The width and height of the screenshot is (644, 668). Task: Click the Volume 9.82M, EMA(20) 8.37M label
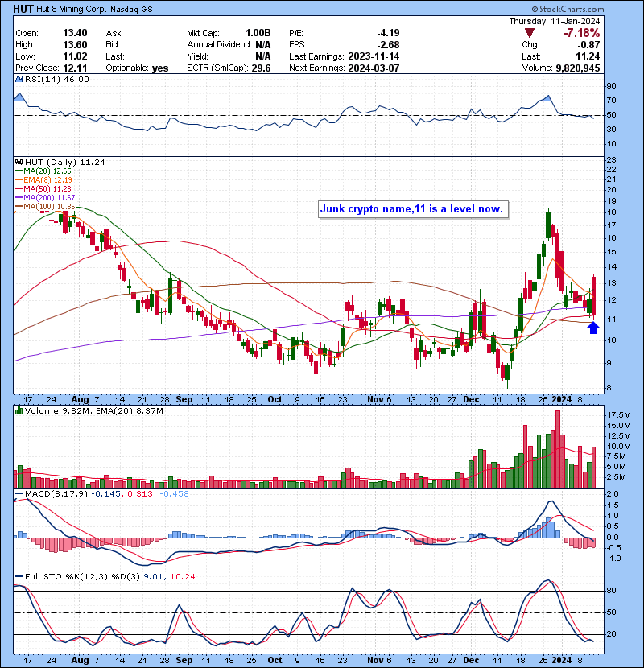tap(93, 410)
